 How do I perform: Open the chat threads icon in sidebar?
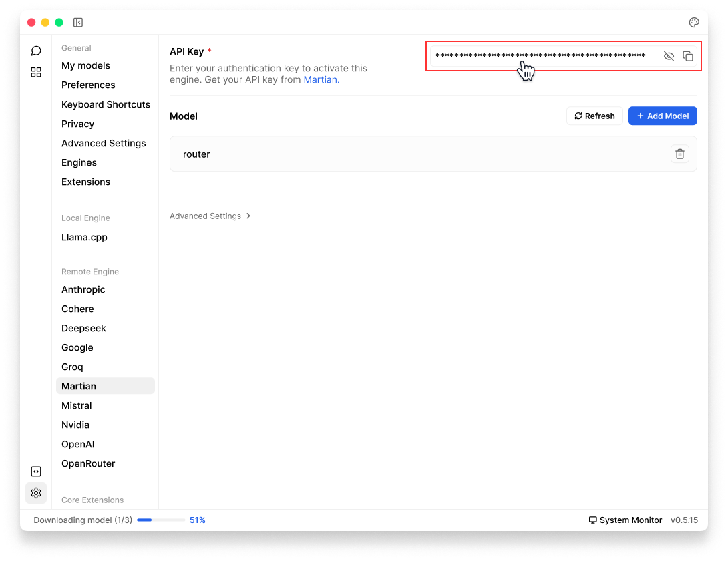pyautogui.click(x=36, y=51)
